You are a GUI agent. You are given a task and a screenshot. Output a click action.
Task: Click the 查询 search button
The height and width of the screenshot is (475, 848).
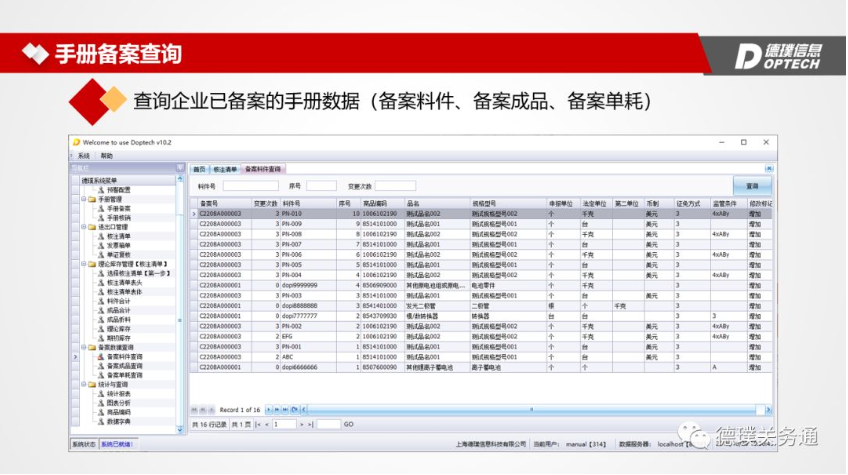tap(752, 186)
